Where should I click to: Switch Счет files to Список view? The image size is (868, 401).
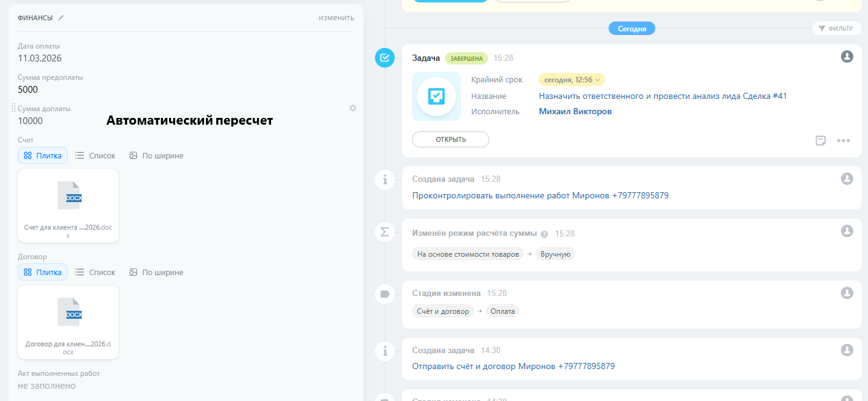pyautogui.click(x=95, y=155)
